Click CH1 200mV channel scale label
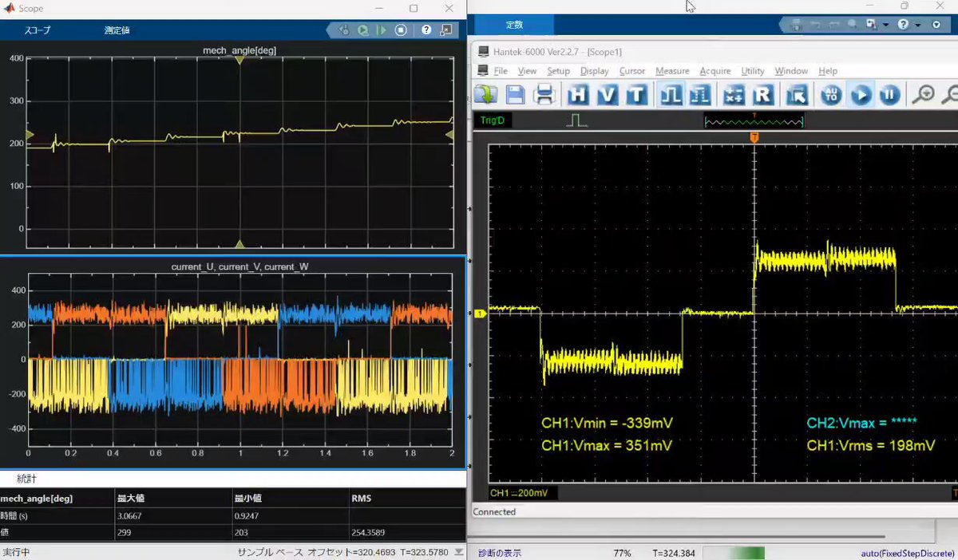The image size is (958, 560). pos(523,494)
